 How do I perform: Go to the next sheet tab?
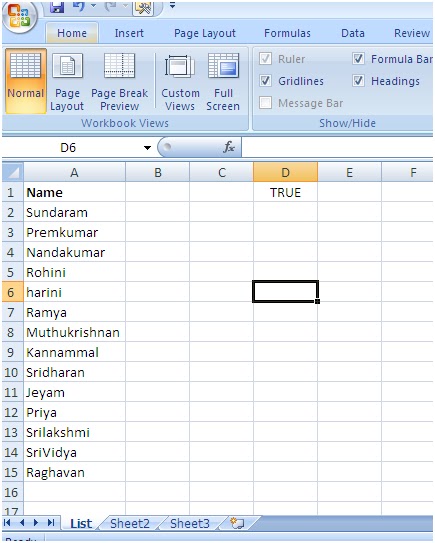[36, 522]
